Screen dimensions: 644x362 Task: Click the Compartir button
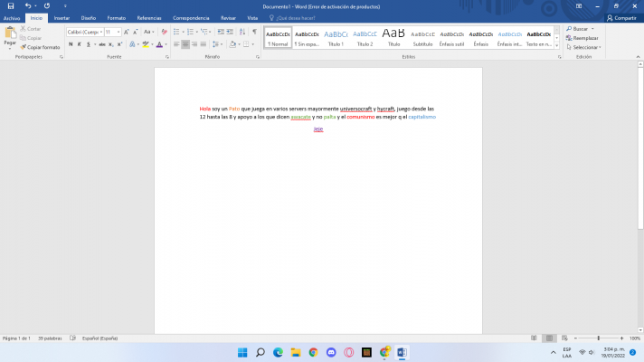click(x=621, y=17)
